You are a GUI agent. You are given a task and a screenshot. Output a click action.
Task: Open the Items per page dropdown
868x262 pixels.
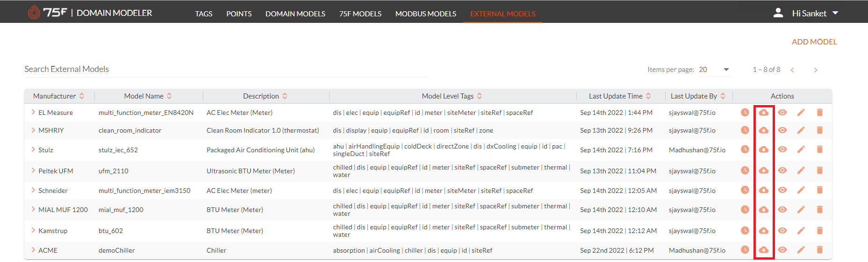(x=714, y=70)
